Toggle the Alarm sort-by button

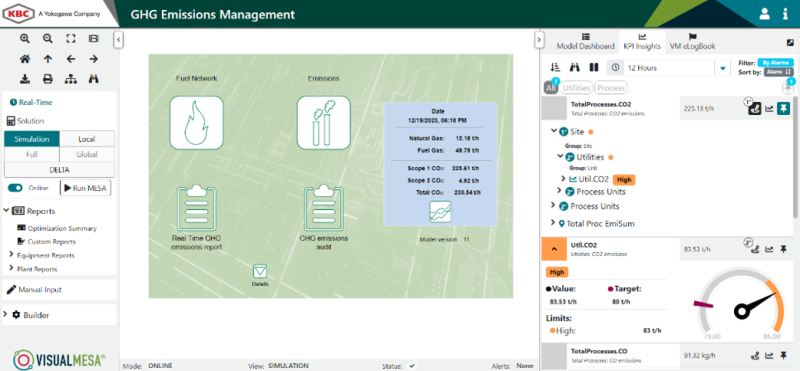tap(779, 72)
